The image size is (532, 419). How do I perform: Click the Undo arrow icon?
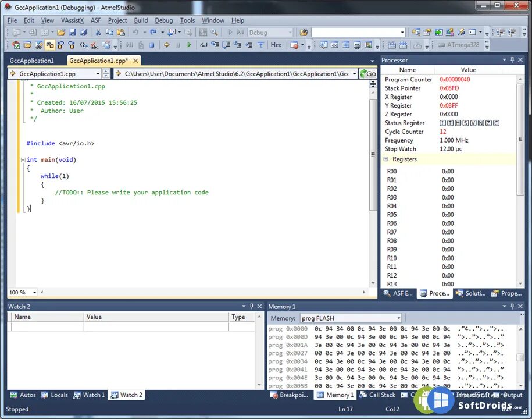[x=135, y=32]
